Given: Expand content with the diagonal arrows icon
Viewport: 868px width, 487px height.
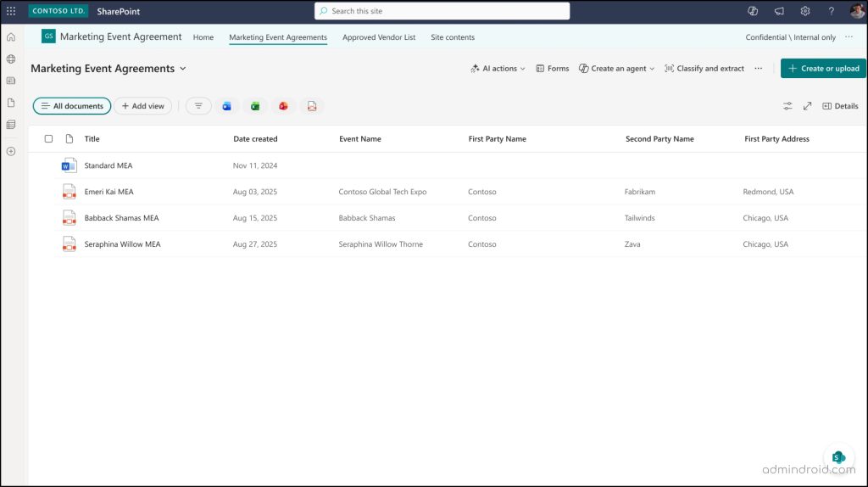Looking at the screenshot, I should pos(808,106).
